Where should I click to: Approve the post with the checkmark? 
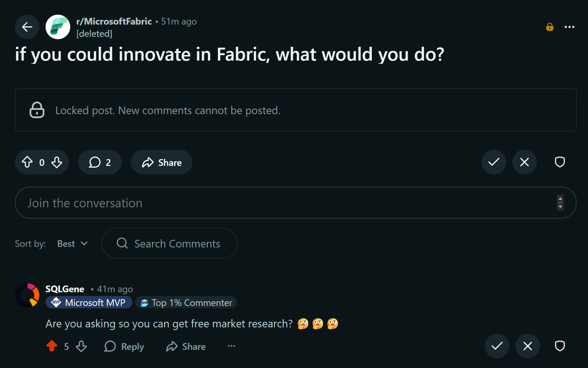click(494, 162)
